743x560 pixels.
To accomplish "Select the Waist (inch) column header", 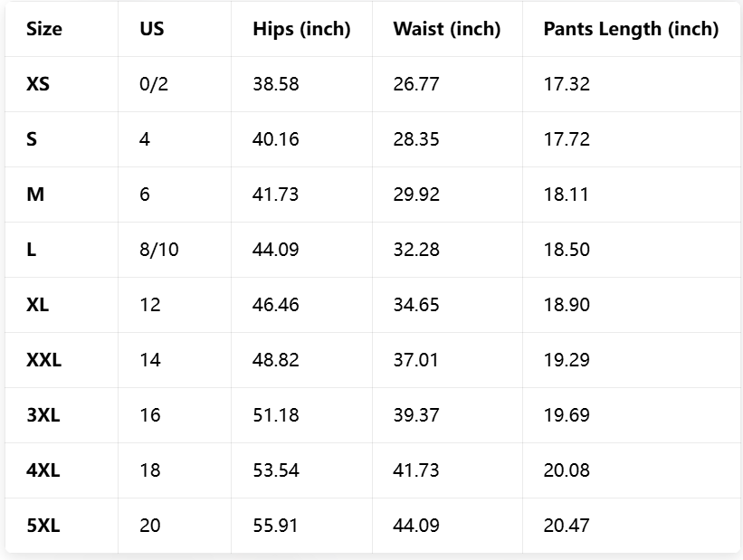I will [x=446, y=29].
